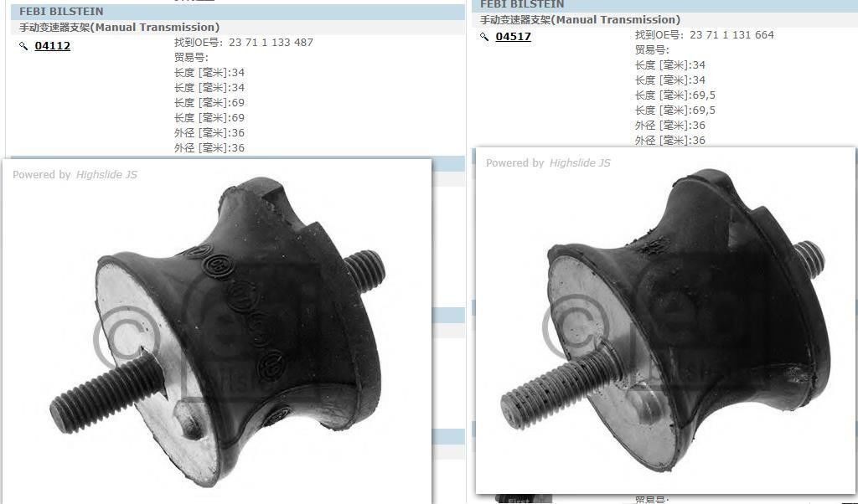Click the magnifier icon beside part 04112
This screenshot has width=858, height=504.
coord(23,47)
